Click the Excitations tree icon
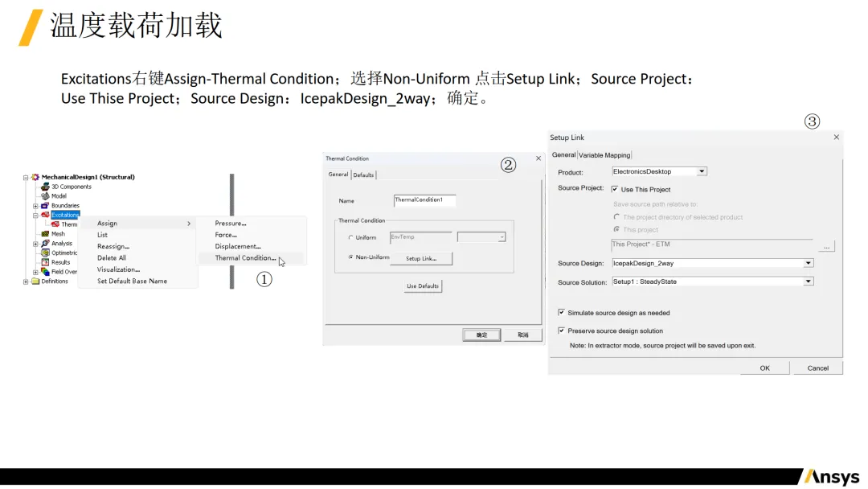This screenshot has height=489, width=868. tap(45, 215)
